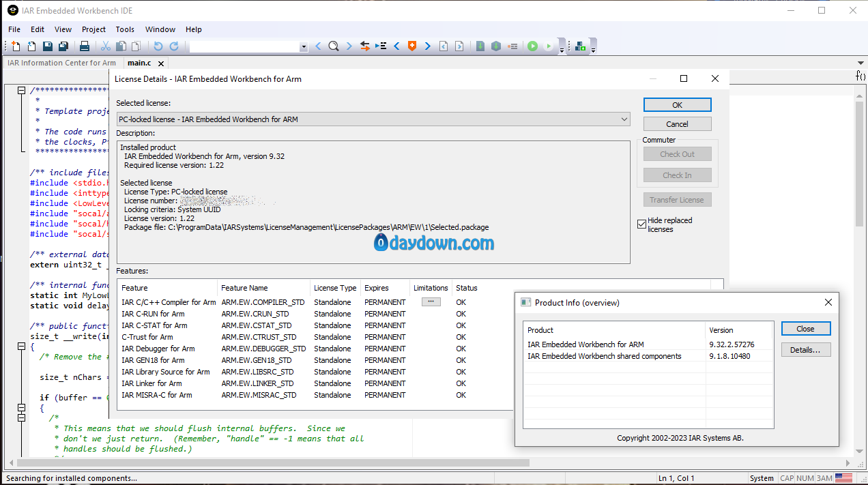Open the f() function list button

tap(860, 76)
